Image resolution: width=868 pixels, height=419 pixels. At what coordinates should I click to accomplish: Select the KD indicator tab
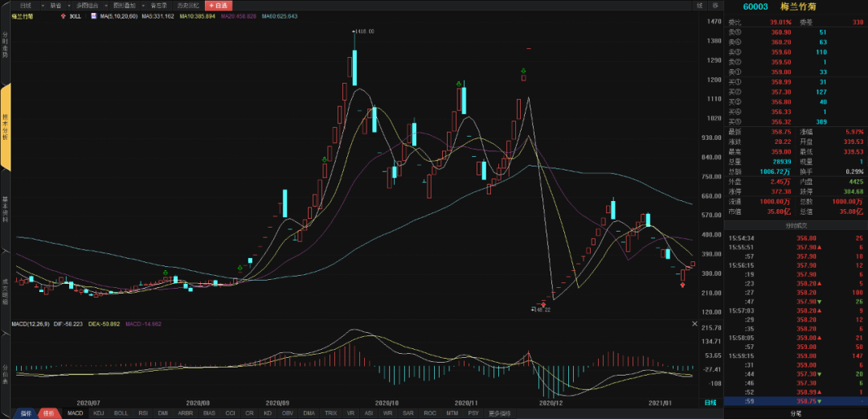268,413
